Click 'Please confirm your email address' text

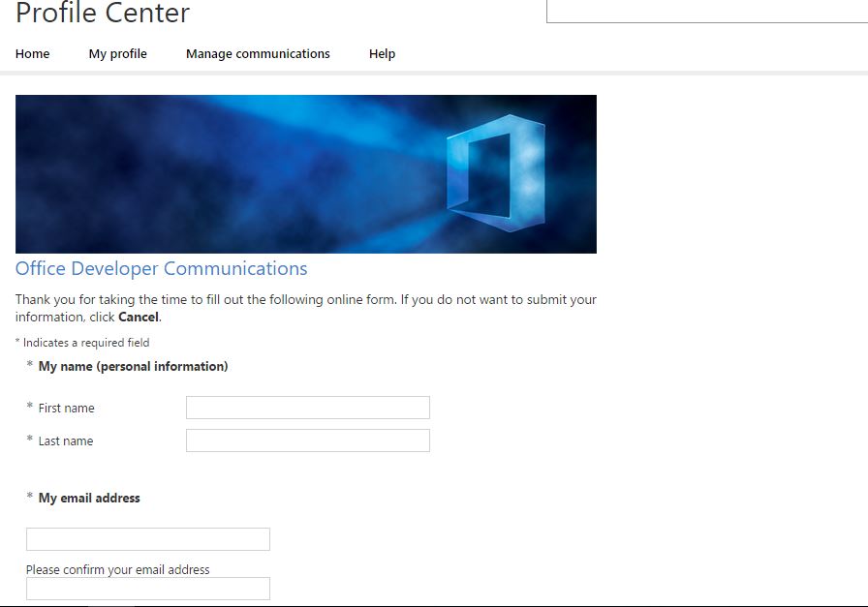click(118, 569)
